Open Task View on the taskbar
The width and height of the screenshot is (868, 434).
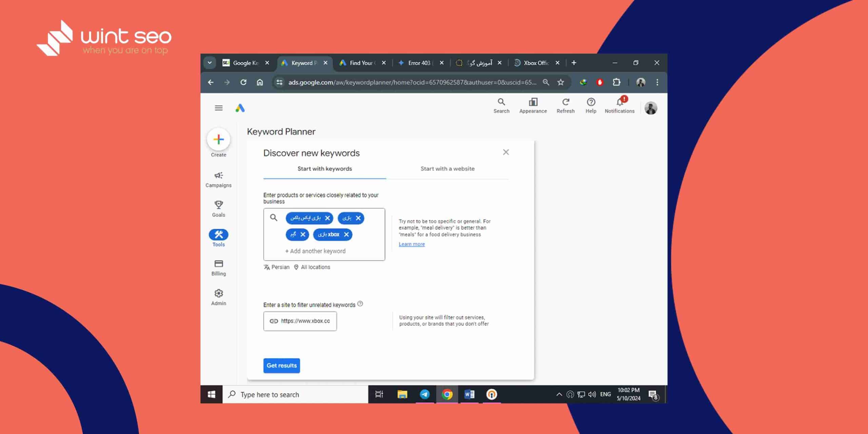tap(379, 395)
